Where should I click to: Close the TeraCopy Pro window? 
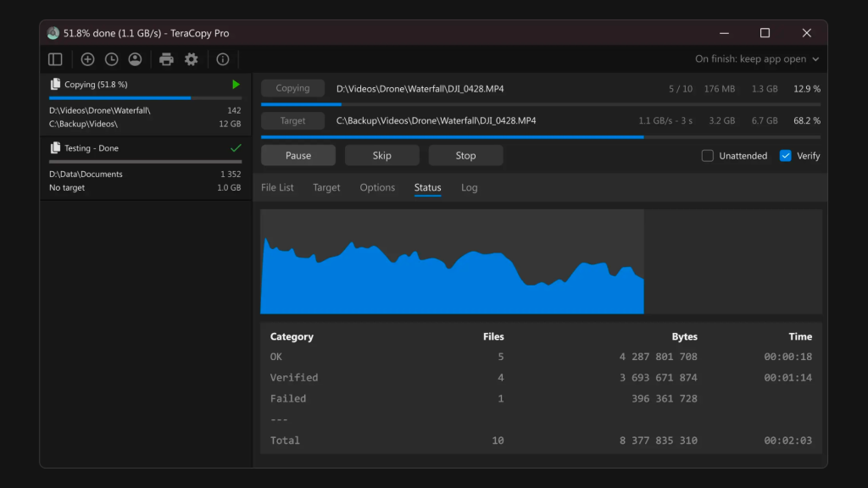click(807, 33)
